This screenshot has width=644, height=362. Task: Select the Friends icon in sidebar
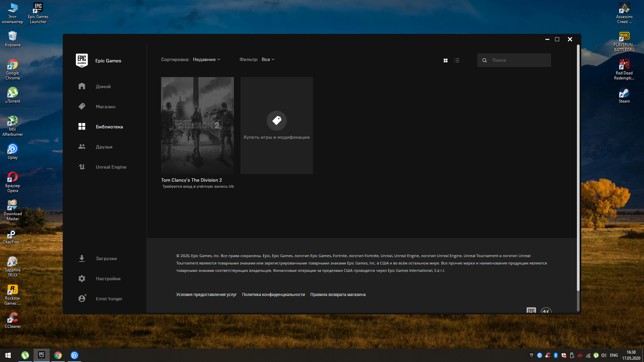82,147
